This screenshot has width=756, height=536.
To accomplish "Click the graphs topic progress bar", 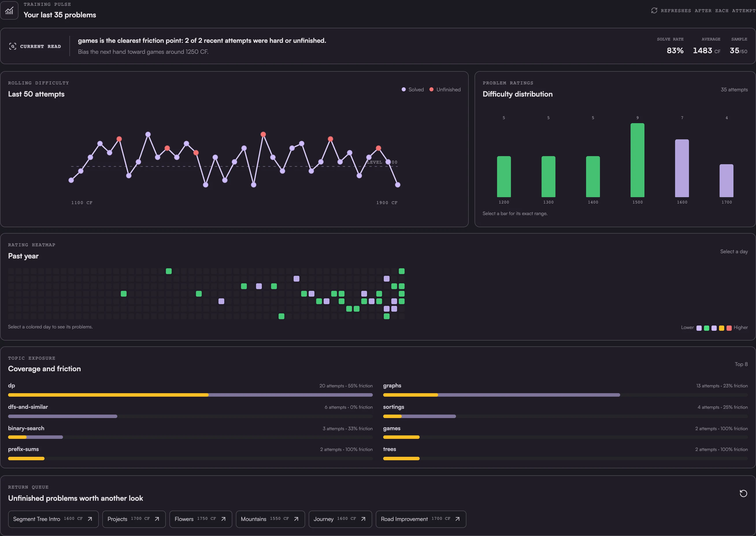I will coord(565,395).
